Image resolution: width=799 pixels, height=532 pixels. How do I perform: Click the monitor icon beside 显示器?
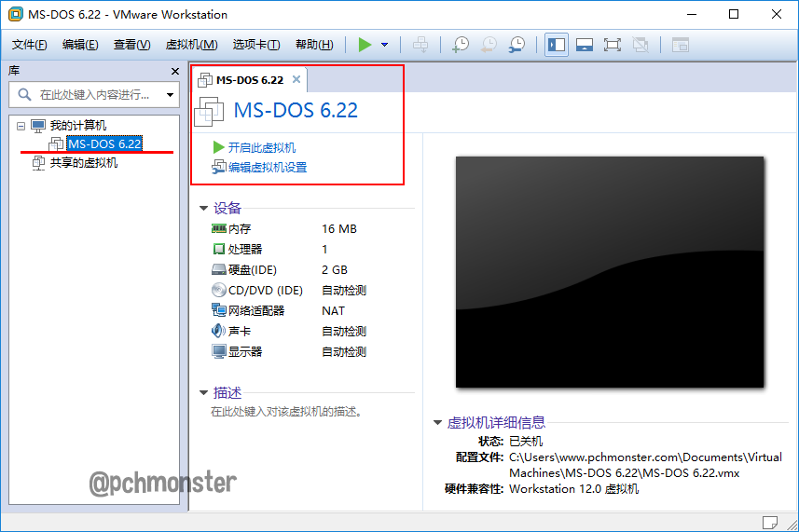point(218,352)
